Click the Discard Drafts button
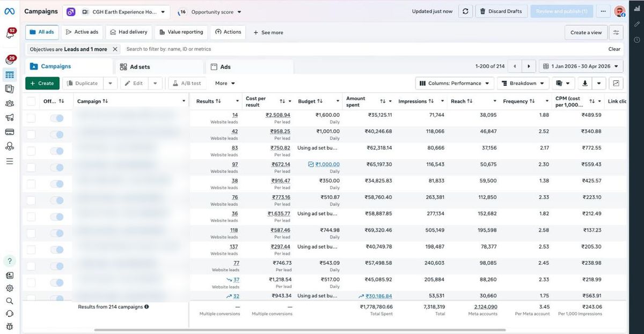 pyautogui.click(x=501, y=11)
